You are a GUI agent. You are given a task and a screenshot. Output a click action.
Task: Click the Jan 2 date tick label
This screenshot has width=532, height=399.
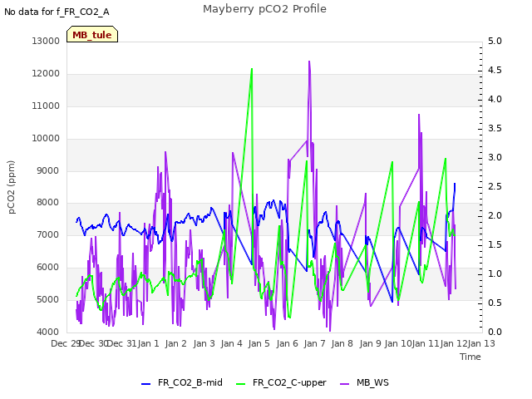tap(176, 344)
